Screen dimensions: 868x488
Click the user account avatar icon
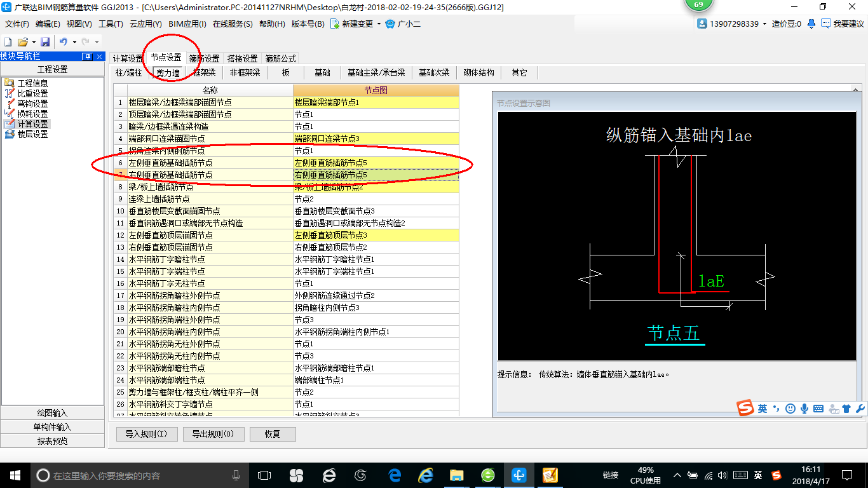(x=702, y=24)
